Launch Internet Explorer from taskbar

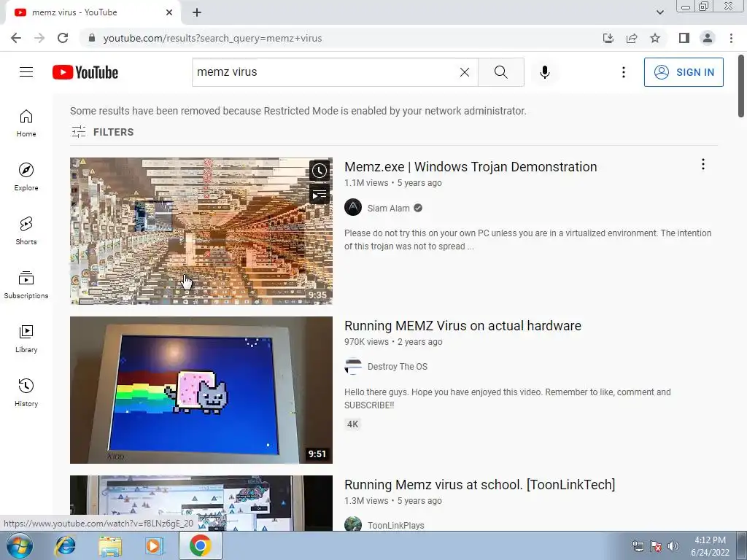[65, 545]
